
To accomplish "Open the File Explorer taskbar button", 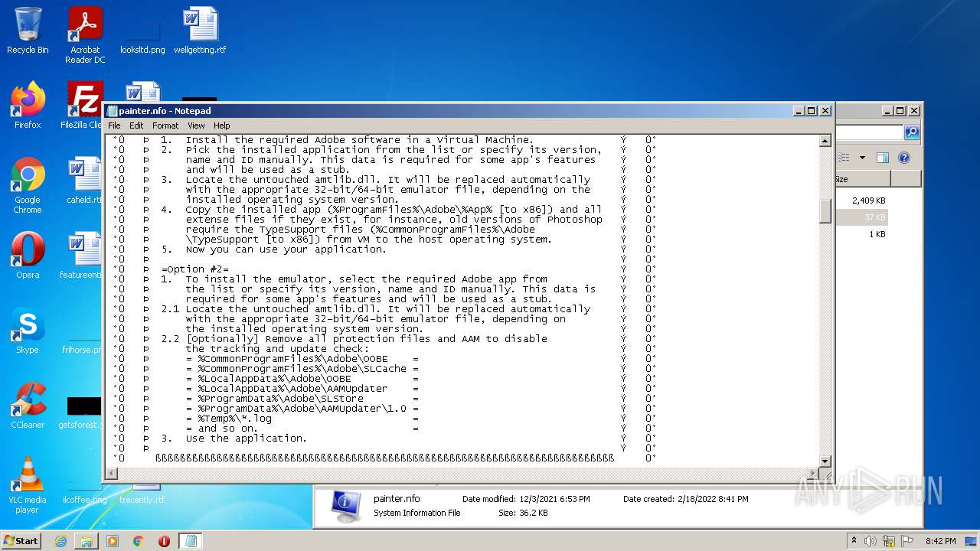I will coord(87,541).
